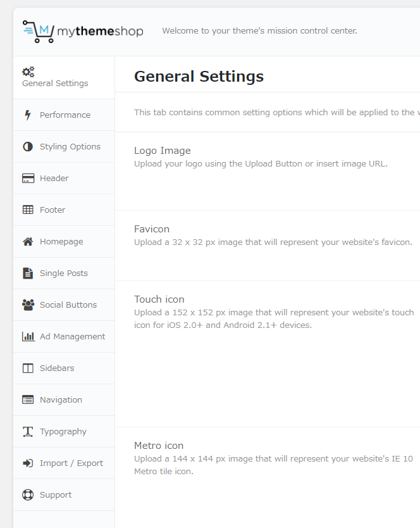
Task: Switch to the Typography tab
Action: point(63,431)
